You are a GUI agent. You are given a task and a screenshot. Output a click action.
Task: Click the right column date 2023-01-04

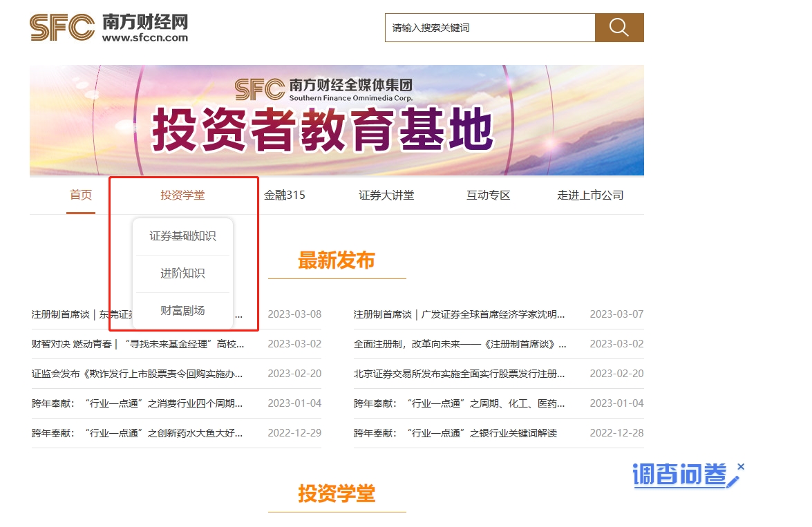pyautogui.click(x=616, y=403)
